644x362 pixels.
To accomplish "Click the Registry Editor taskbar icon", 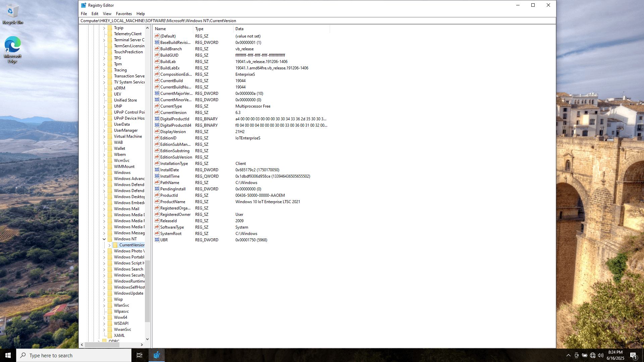I will coord(157,355).
